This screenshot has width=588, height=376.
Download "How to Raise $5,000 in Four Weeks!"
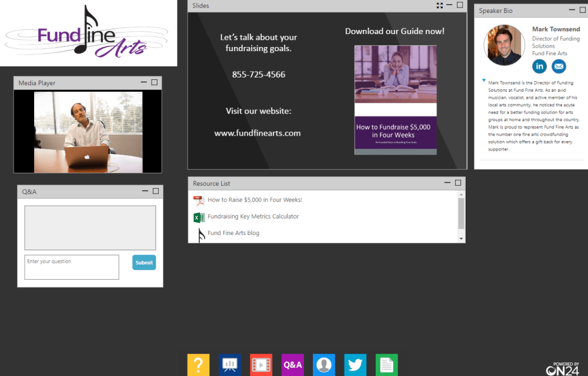click(x=255, y=200)
